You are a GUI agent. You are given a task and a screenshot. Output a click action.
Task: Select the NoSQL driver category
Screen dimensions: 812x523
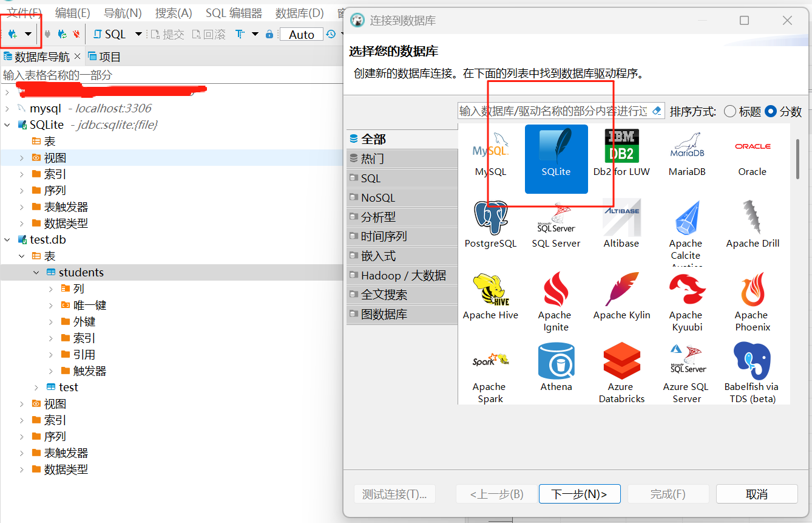point(402,197)
